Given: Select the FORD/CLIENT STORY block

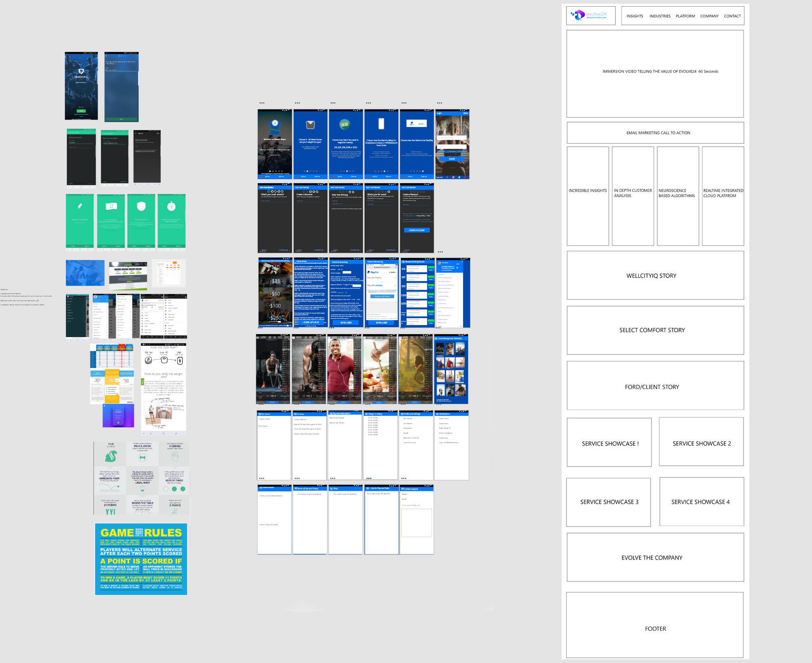Looking at the screenshot, I should pyautogui.click(x=655, y=385).
